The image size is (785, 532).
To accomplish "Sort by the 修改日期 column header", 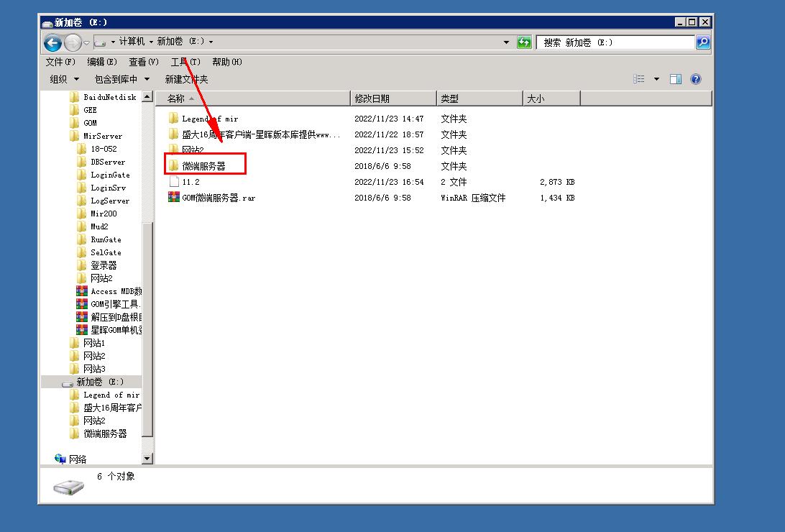I will coord(393,98).
